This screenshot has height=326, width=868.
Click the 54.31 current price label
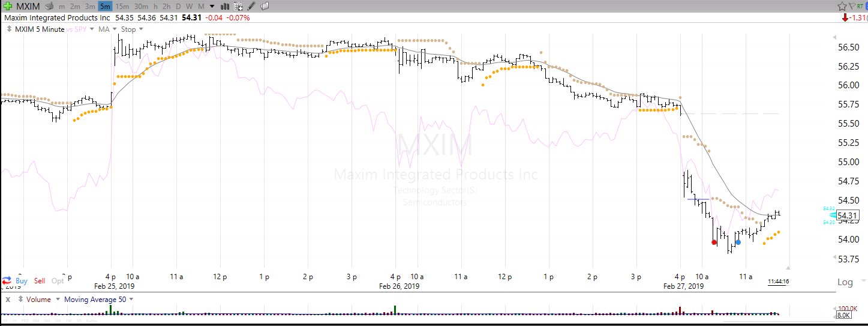(847, 216)
